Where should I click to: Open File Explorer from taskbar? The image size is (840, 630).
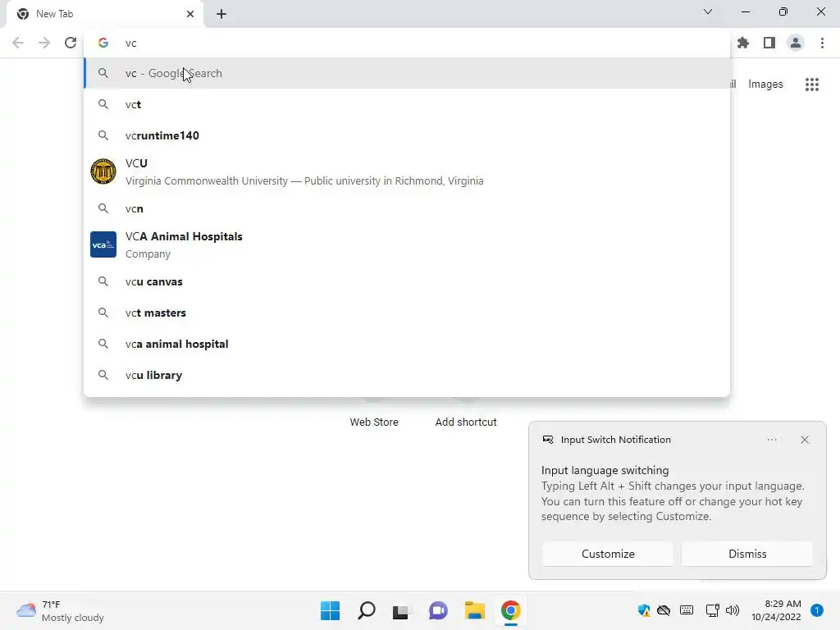475,610
